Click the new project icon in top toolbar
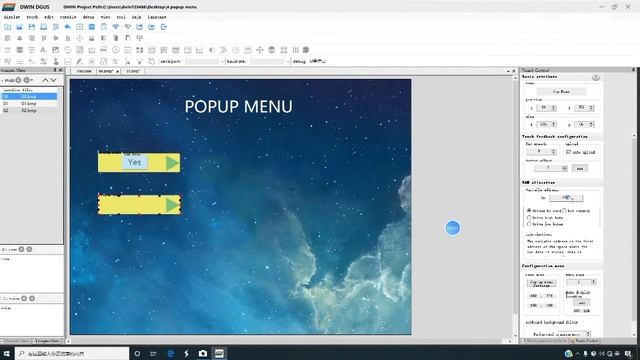 [8, 27]
